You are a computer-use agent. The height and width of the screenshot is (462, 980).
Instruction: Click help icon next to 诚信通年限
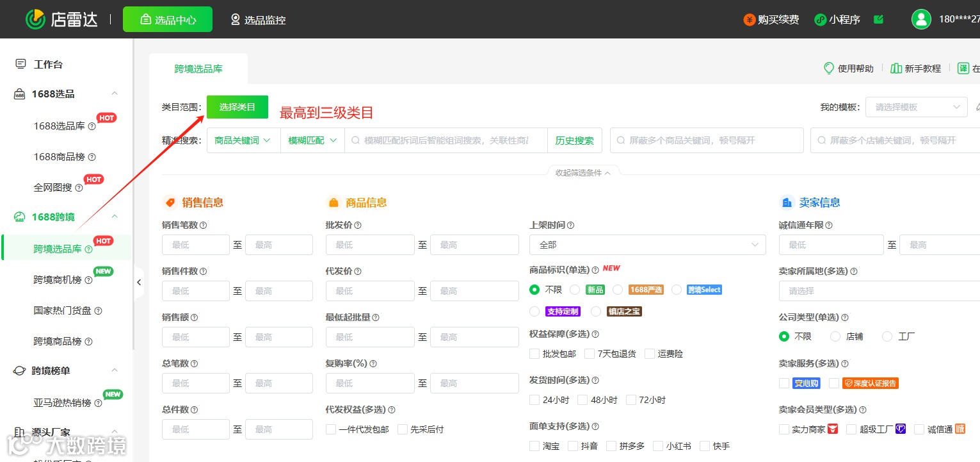[x=829, y=226]
